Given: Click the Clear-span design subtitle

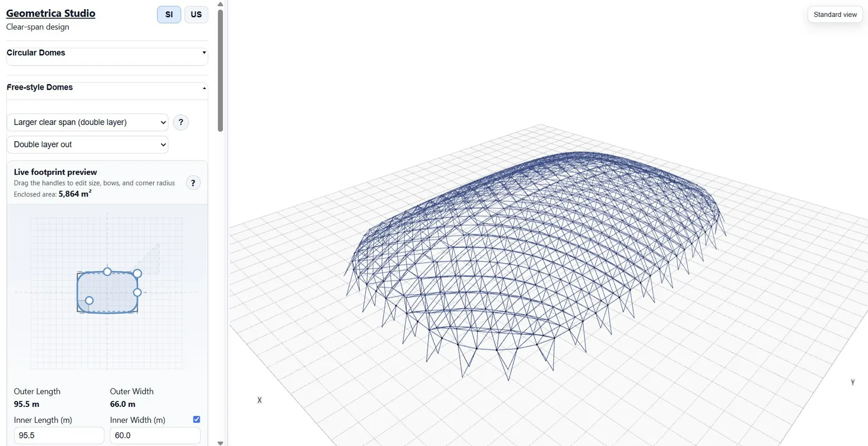Looking at the screenshot, I should coord(38,27).
